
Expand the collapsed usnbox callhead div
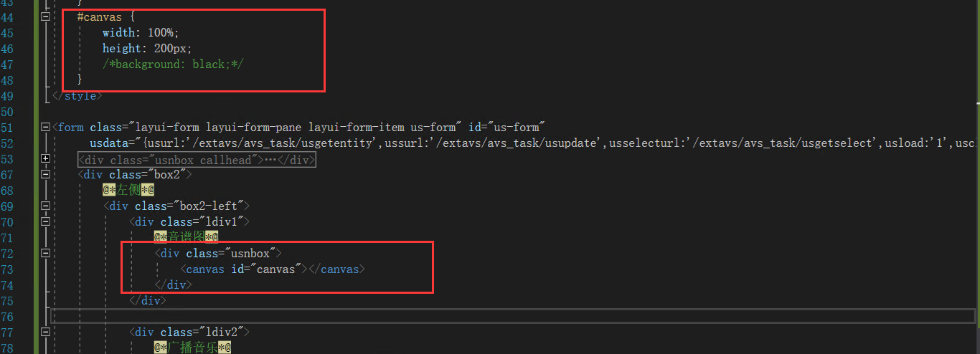tap(46, 159)
